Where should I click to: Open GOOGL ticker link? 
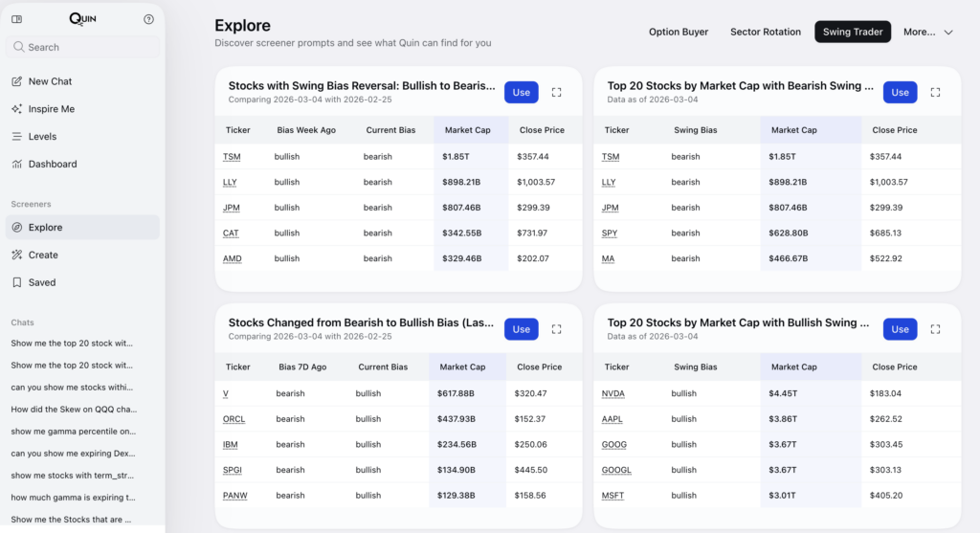click(616, 470)
